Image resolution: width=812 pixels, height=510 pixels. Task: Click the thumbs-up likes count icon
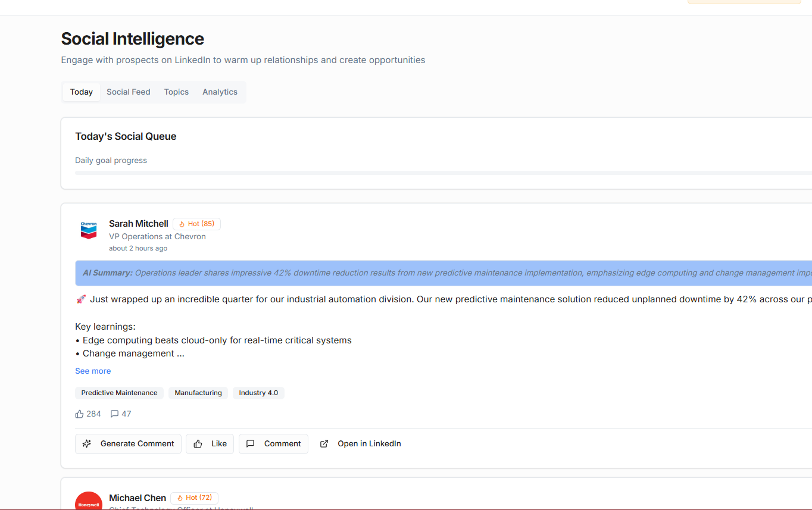click(x=80, y=414)
